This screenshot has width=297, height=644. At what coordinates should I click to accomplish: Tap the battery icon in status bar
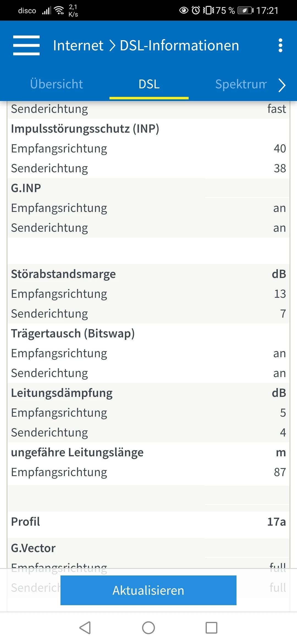tap(245, 10)
